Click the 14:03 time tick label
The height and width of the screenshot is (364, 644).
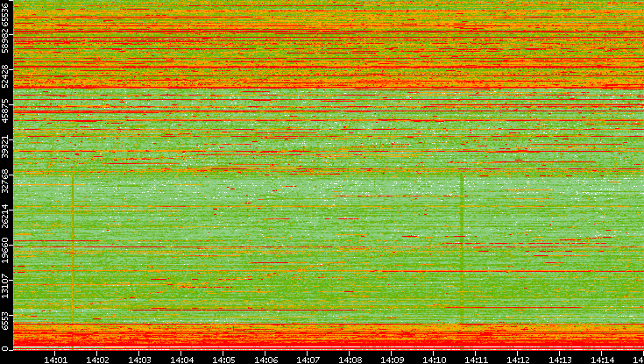click(139, 360)
